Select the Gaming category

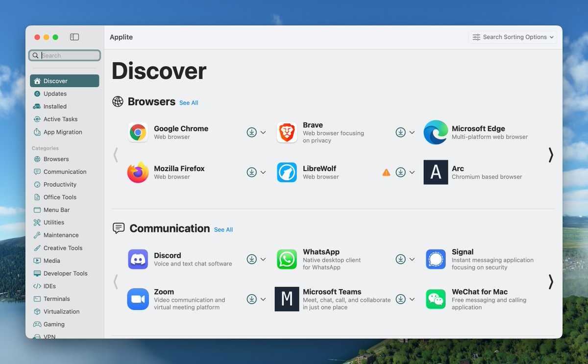coord(65,324)
